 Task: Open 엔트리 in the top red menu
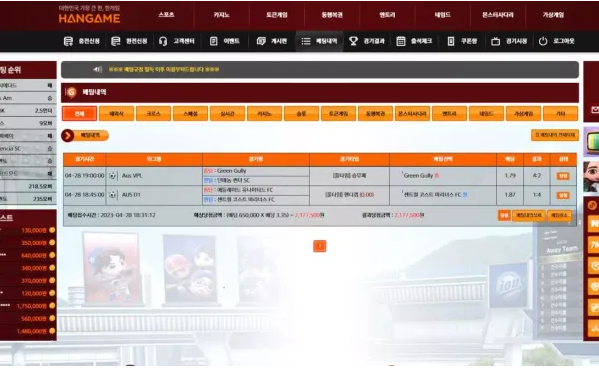387,15
